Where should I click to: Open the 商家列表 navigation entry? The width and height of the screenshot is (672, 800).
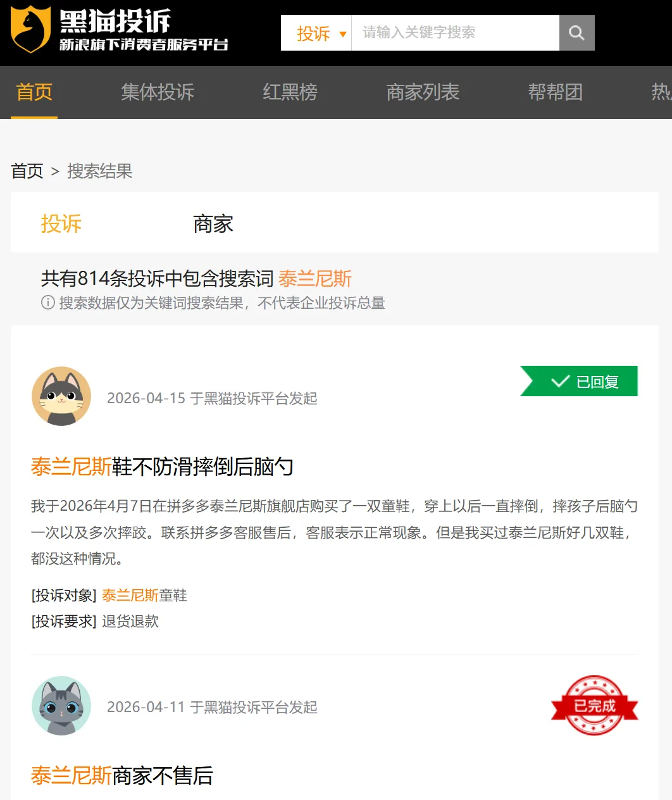423,92
